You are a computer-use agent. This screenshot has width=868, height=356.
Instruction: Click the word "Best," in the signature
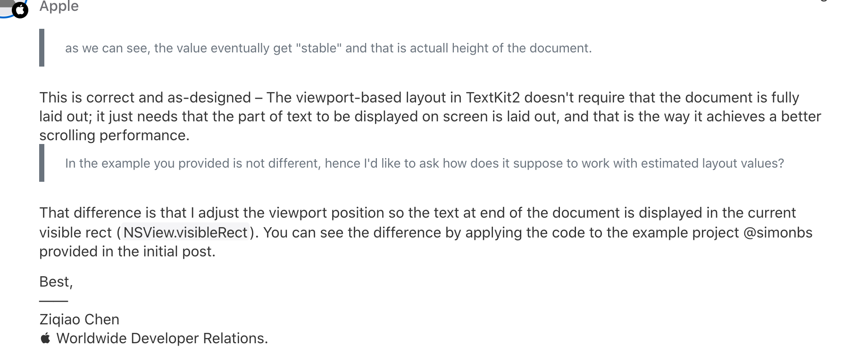(x=56, y=282)
